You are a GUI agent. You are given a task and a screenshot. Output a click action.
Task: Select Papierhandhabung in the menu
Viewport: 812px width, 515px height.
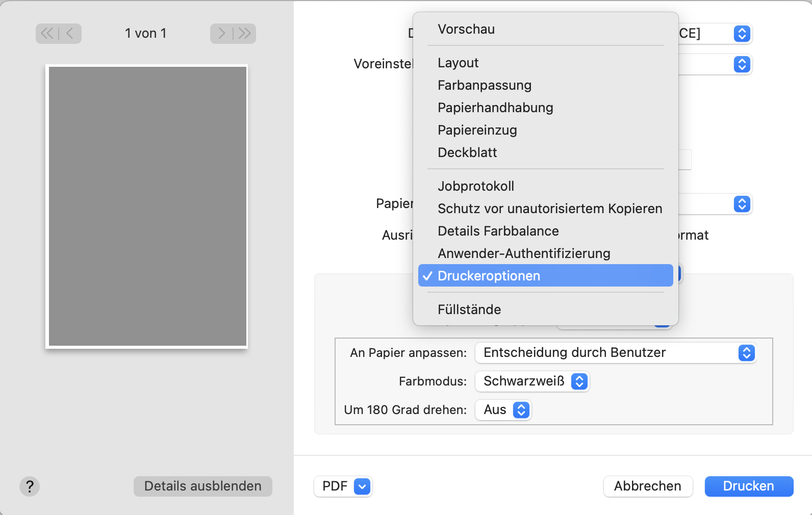coord(495,108)
